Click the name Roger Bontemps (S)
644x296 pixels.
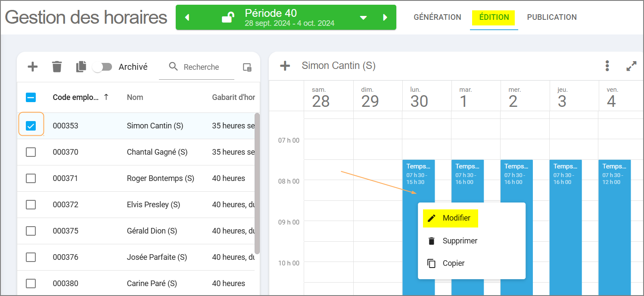160,178
